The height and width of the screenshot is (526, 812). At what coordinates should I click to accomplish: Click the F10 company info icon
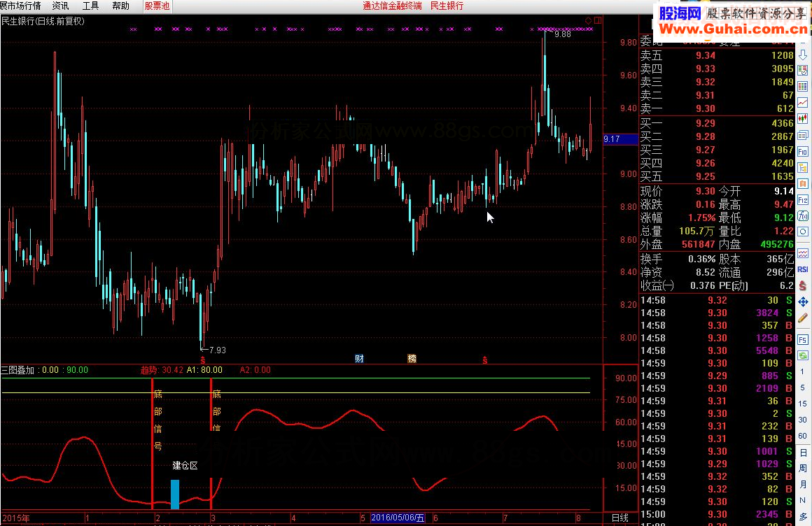(x=803, y=152)
